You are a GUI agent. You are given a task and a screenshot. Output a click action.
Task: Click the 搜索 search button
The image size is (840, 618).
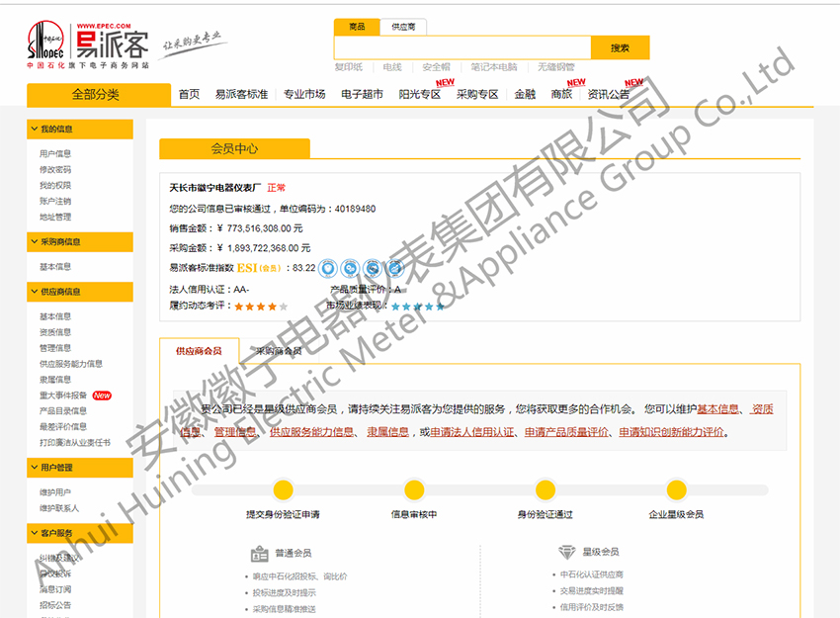(621, 47)
